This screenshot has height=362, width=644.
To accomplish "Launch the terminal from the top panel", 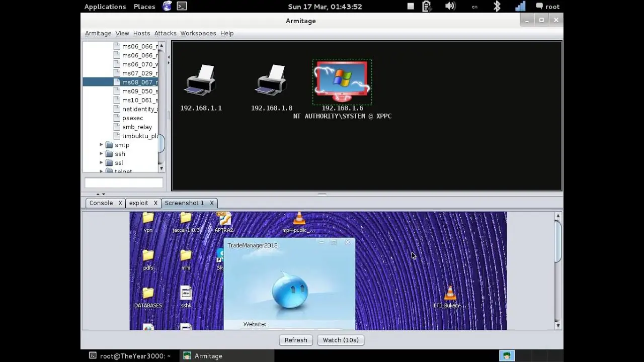I will [x=182, y=7].
